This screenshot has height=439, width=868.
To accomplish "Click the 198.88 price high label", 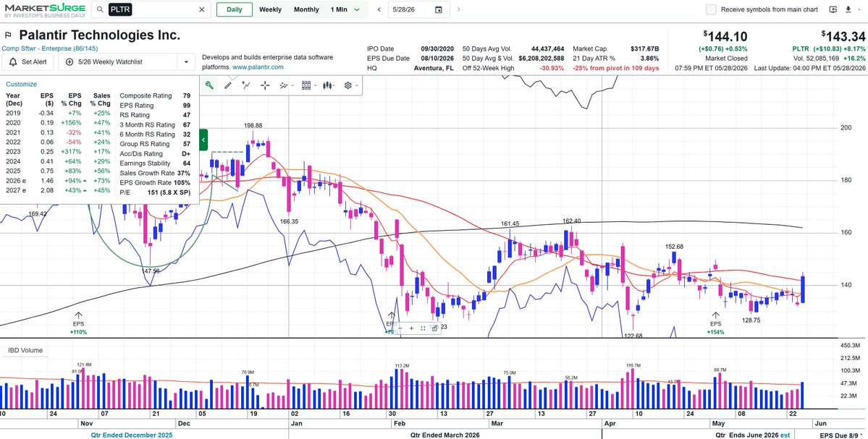I will click(x=253, y=126).
